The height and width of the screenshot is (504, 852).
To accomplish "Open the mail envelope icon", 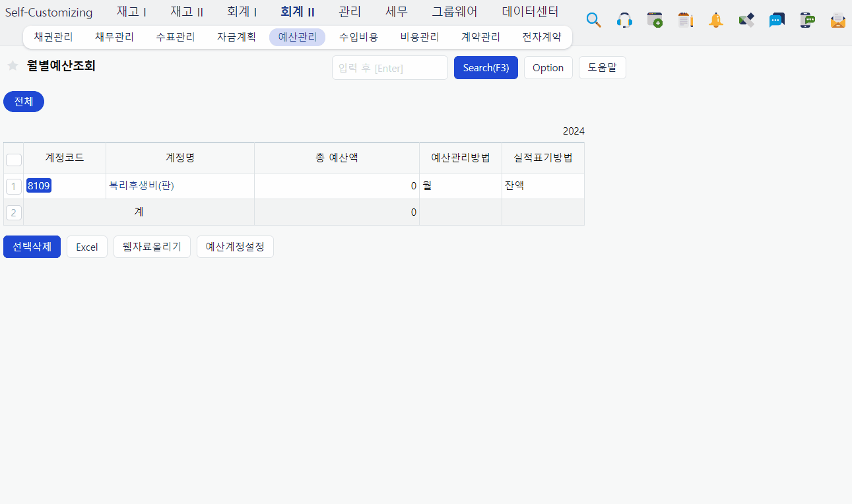I will pos(837,20).
